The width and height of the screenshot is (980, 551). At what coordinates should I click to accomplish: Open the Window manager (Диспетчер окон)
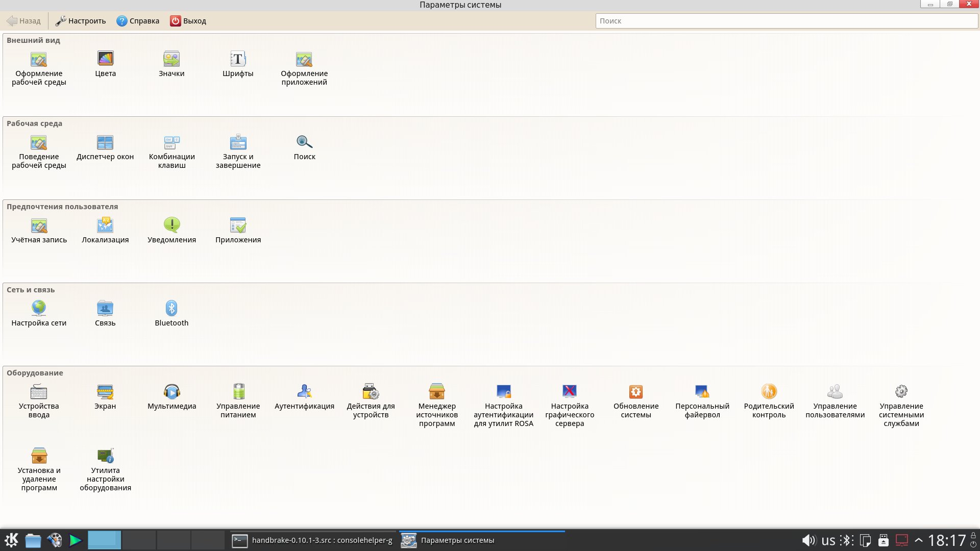pos(105,147)
